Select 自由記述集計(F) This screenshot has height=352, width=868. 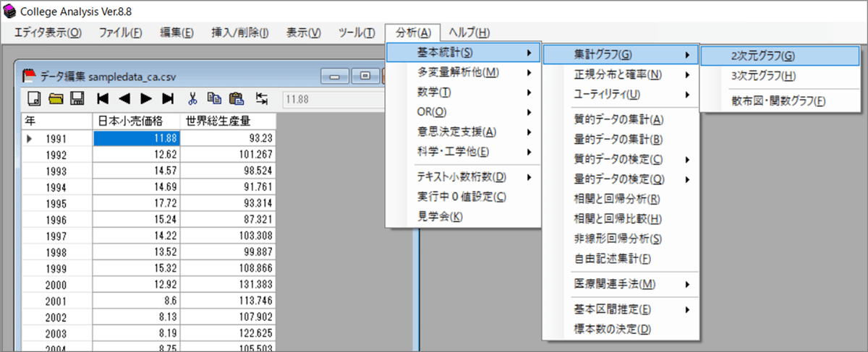tap(621, 258)
